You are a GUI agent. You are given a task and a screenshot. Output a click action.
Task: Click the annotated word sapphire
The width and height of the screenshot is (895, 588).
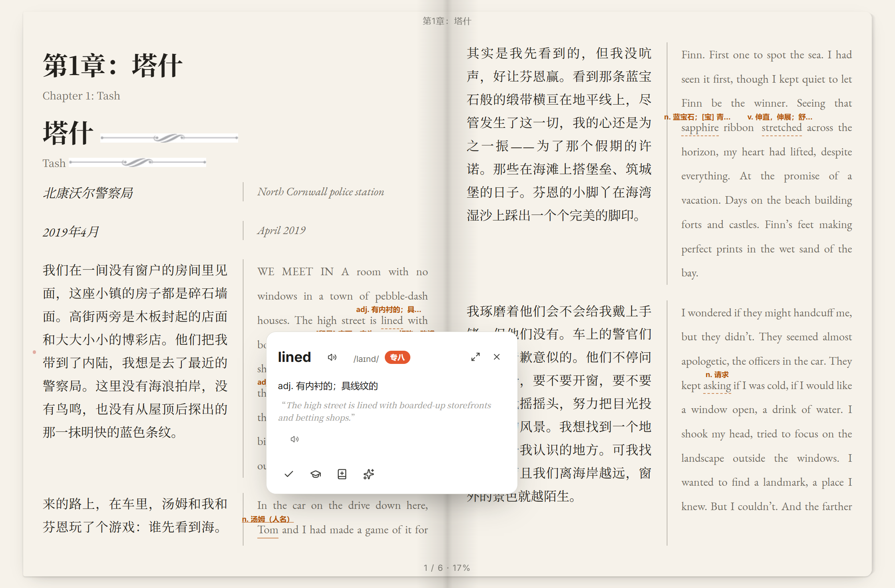pyautogui.click(x=700, y=128)
